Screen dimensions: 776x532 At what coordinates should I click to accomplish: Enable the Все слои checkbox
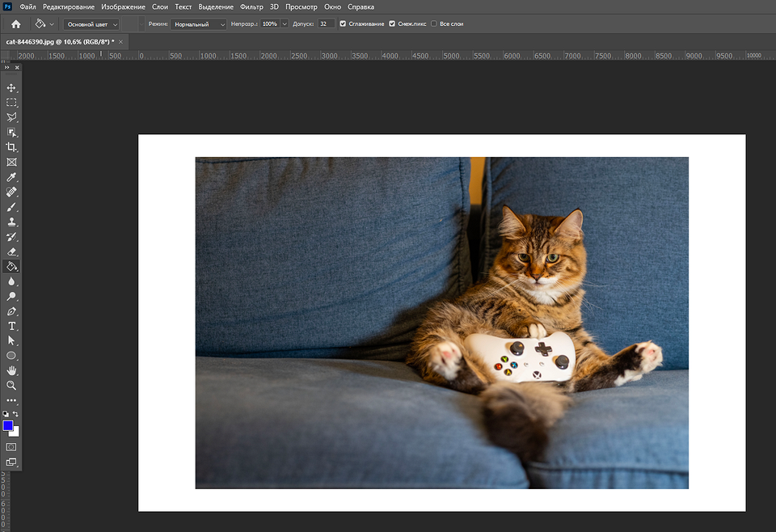434,24
